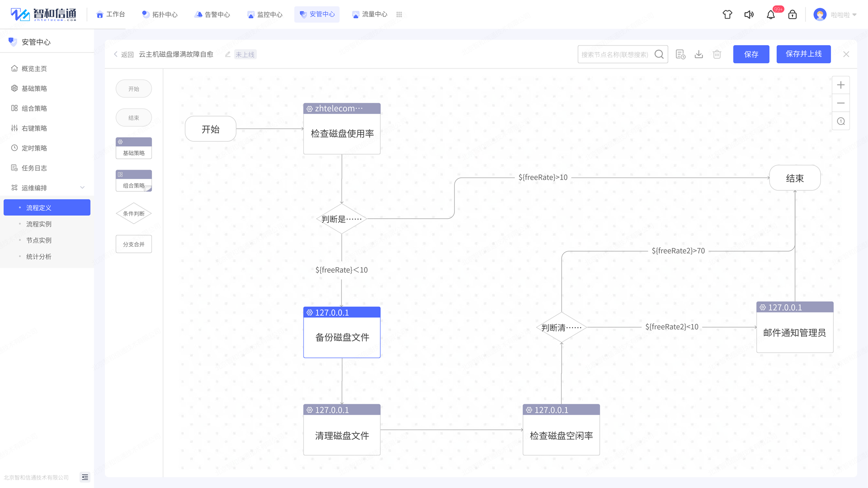
Task: Open 基础策略 sidebar item
Action: 47,88
